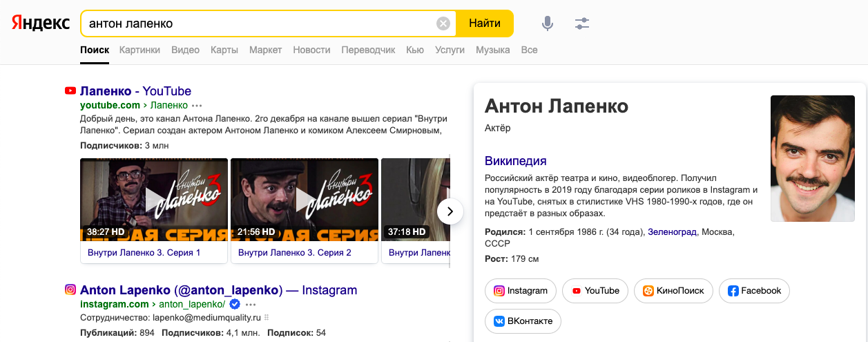Click YouTube favicon beside Лапенко result
The image size is (868, 342).
coord(70,91)
